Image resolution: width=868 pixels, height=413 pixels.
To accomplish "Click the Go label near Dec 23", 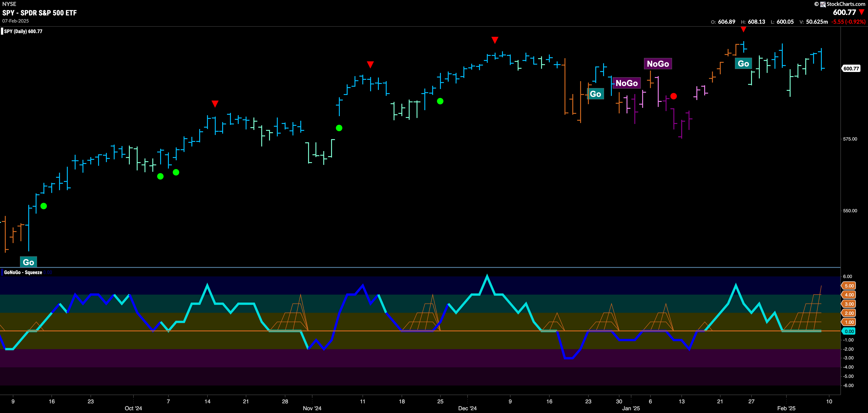I will 596,94.
